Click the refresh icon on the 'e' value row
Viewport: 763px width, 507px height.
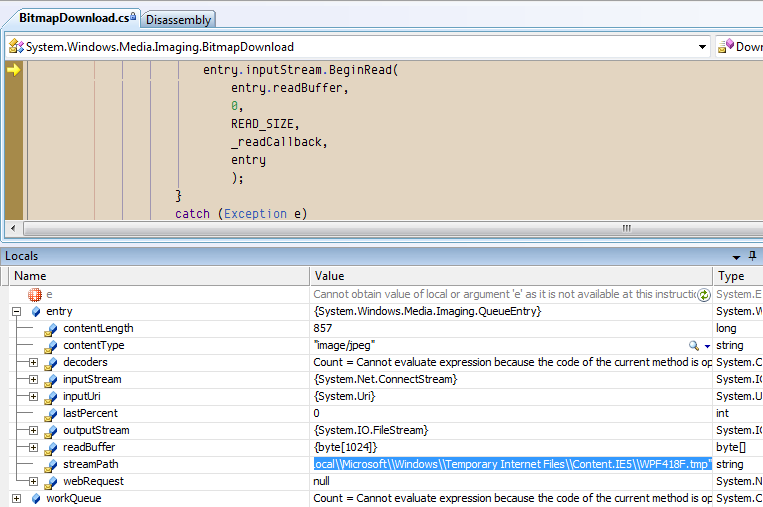pos(704,294)
